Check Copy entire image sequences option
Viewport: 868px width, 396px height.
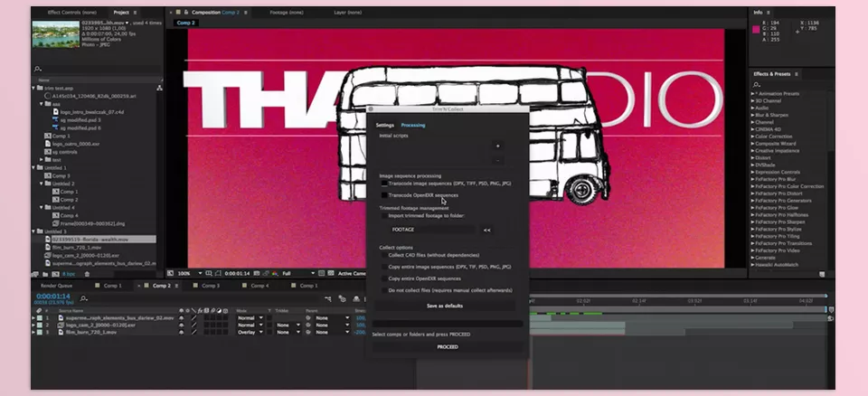384,267
